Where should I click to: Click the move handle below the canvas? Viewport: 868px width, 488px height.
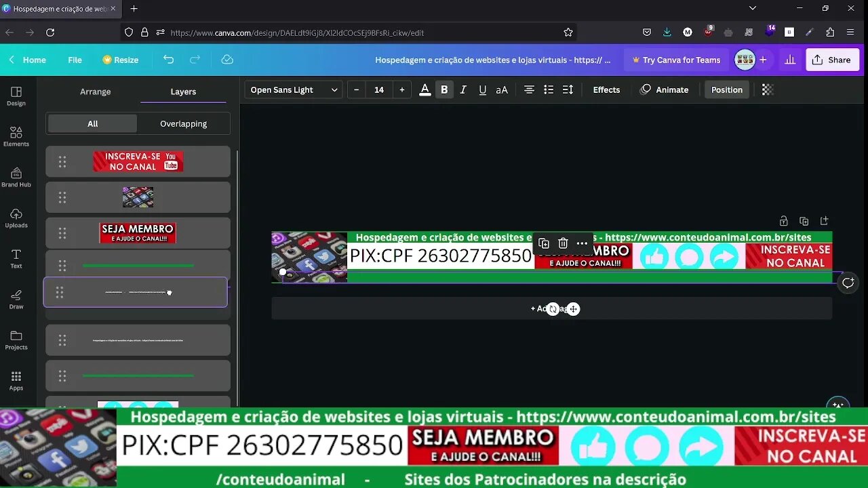573,309
